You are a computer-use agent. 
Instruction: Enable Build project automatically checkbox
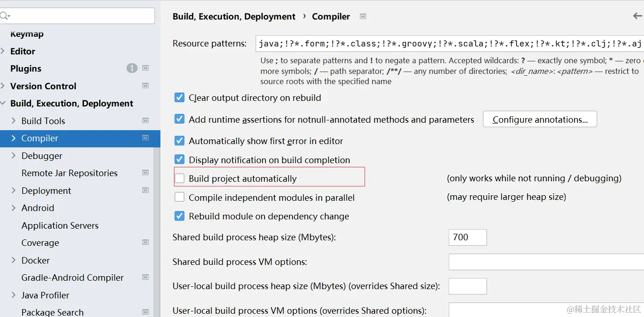pyautogui.click(x=179, y=178)
